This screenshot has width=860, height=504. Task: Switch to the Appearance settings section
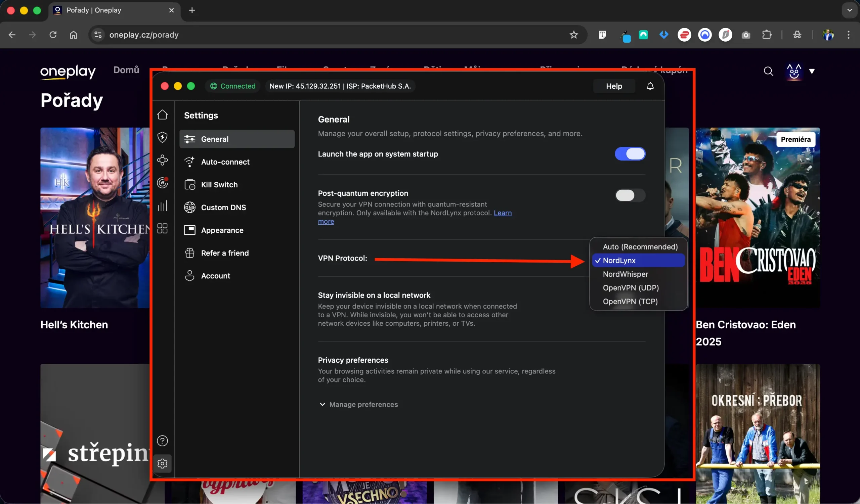(222, 230)
